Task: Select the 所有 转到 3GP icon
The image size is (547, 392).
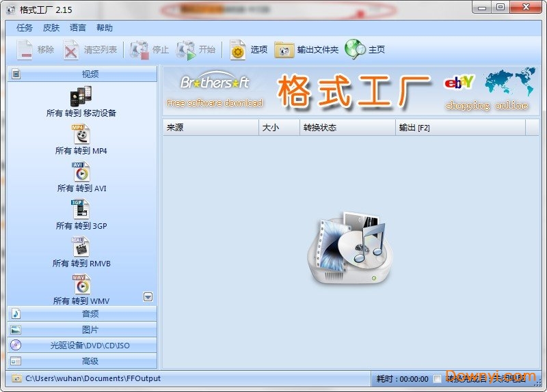Action: point(81,209)
